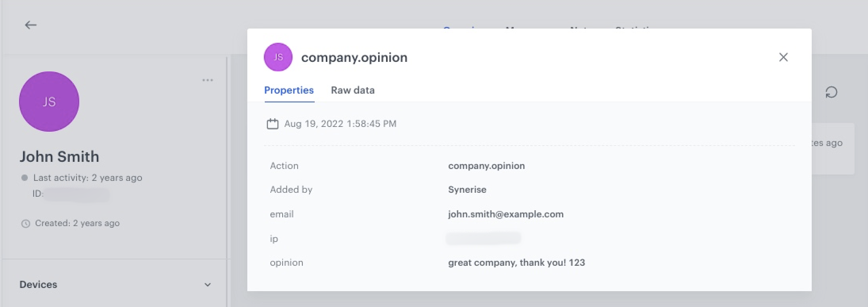Image resolution: width=868 pixels, height=307 pixels.
Task: Click the ip property label
Action: [274, 239]
